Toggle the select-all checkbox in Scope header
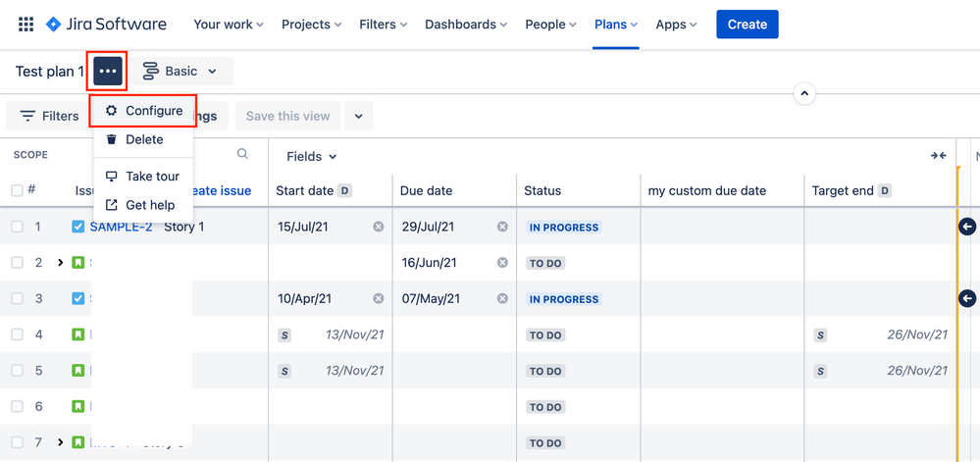The height and width of the screenshot is (462, 980). 17,190
